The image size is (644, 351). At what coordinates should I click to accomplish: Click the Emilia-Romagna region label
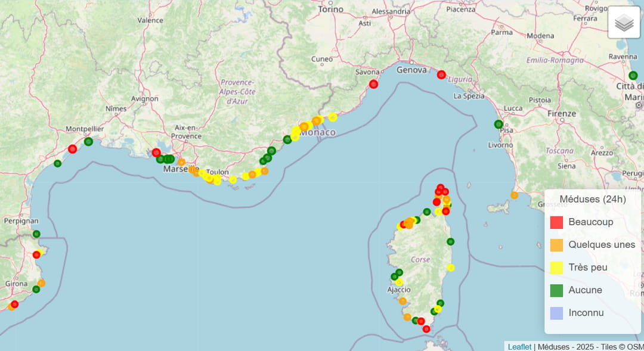coord(555,60)
